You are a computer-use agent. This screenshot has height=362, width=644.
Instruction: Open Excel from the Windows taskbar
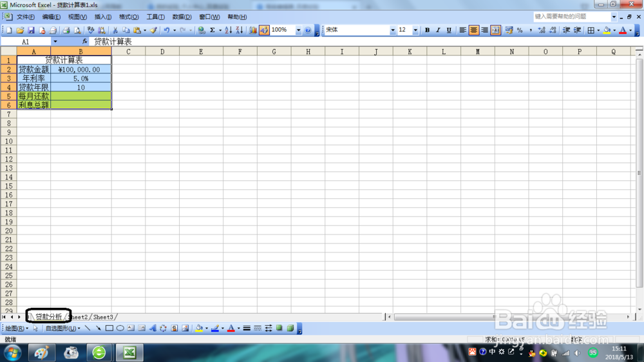coord(130,352)
